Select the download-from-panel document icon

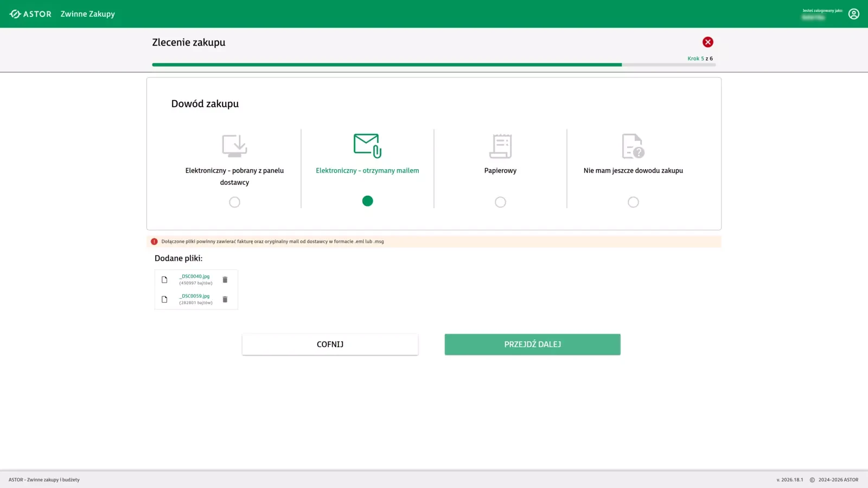tap(234, 145)
